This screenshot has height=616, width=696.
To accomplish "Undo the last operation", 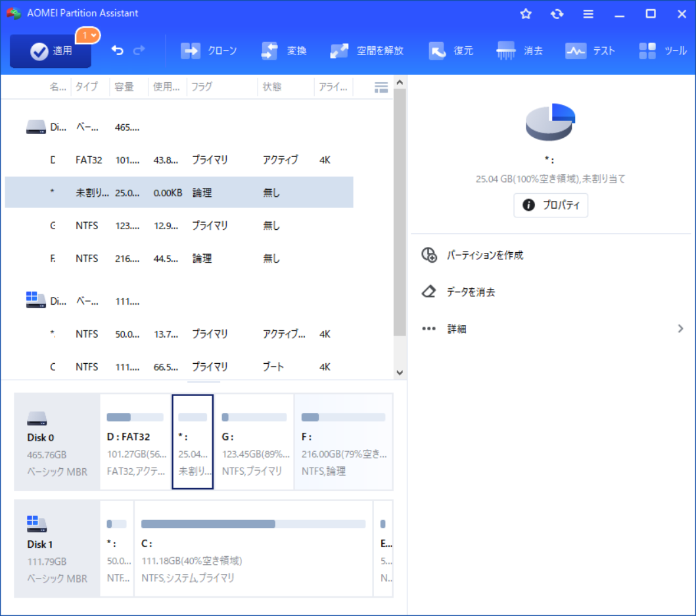I will click(117, 51).
